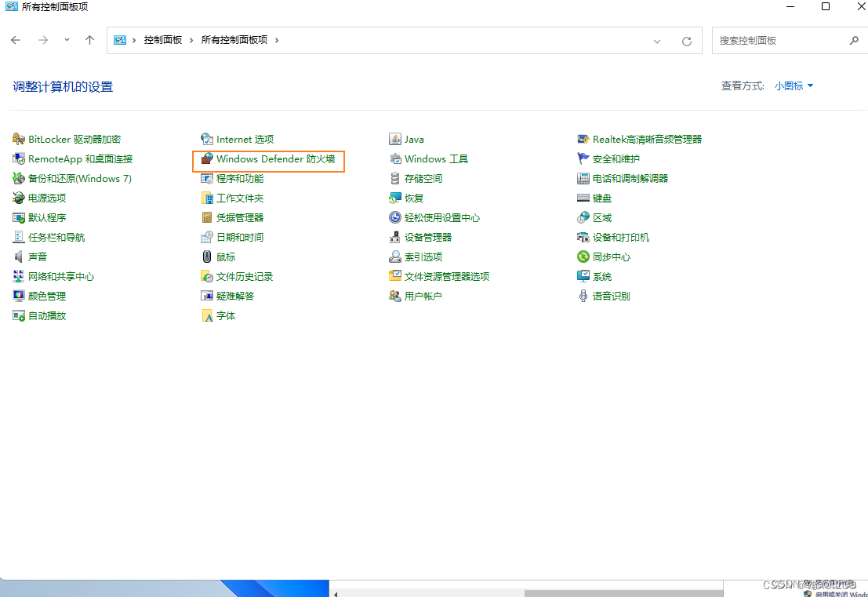868x597 pixels.
Task: Open recent locations dropdown arrow
Action: pyautogui.click(x=67, y=40)
